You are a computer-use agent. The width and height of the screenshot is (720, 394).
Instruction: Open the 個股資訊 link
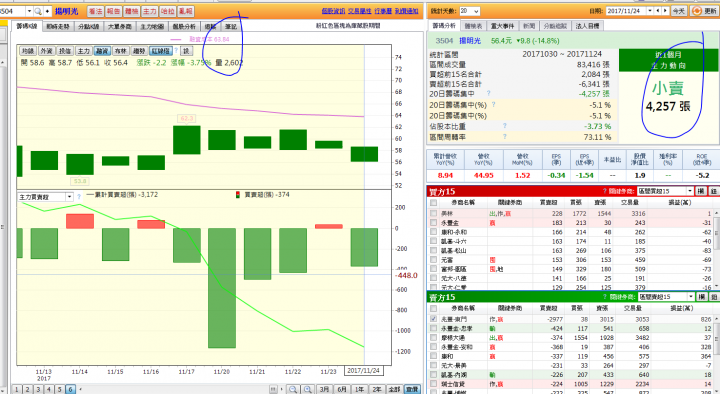(333, 11)
